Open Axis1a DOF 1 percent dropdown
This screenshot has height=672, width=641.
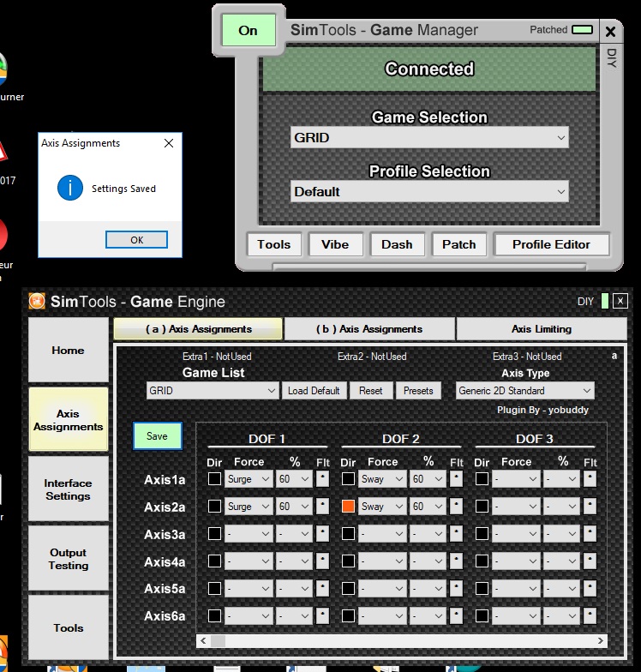tap(294, 478)
